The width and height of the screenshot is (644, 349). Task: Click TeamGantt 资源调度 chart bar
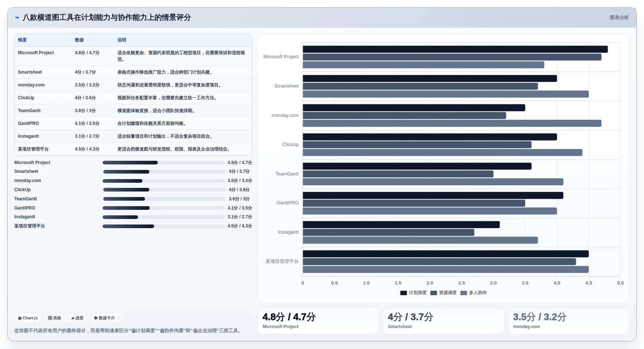click(398, 174)
